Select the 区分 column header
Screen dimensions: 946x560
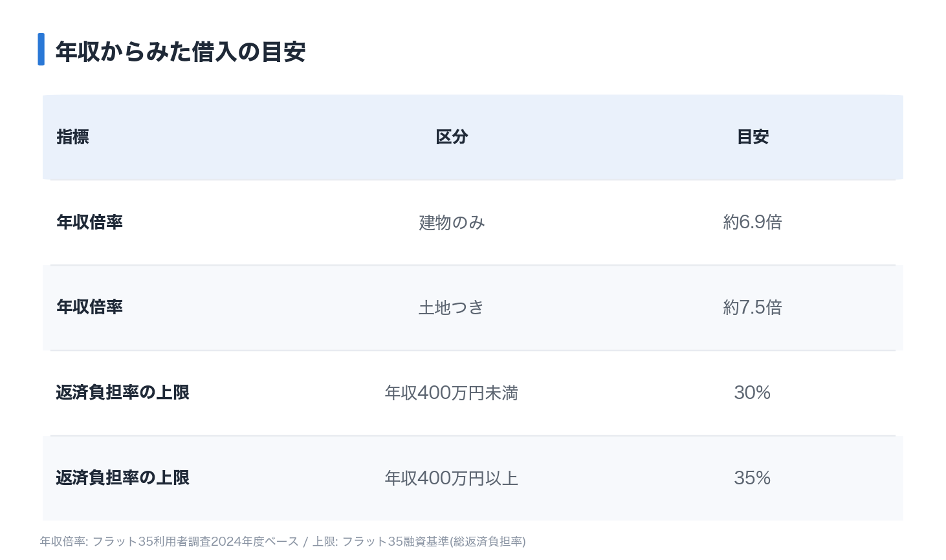[x=452, y=137]
